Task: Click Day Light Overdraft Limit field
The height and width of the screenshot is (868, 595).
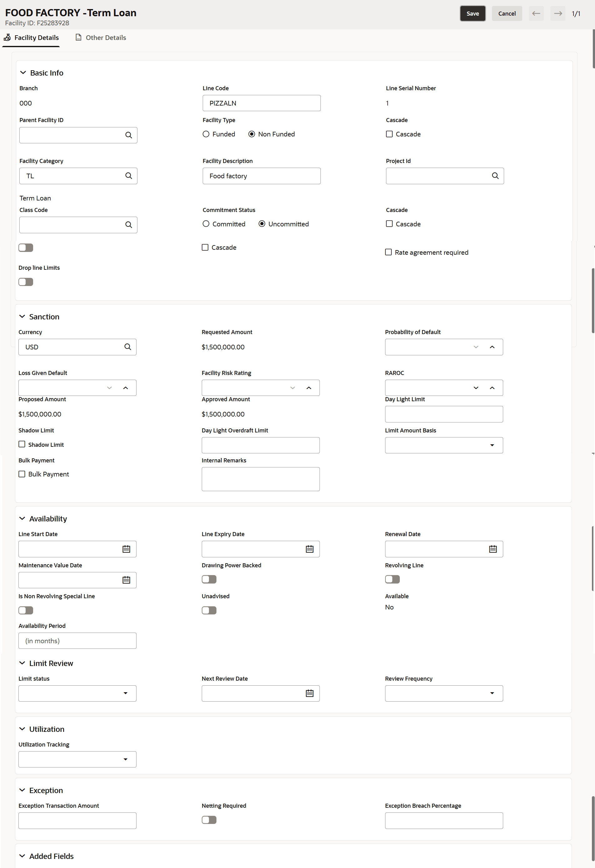Action: pyautogui.click(x=261, y=445)
